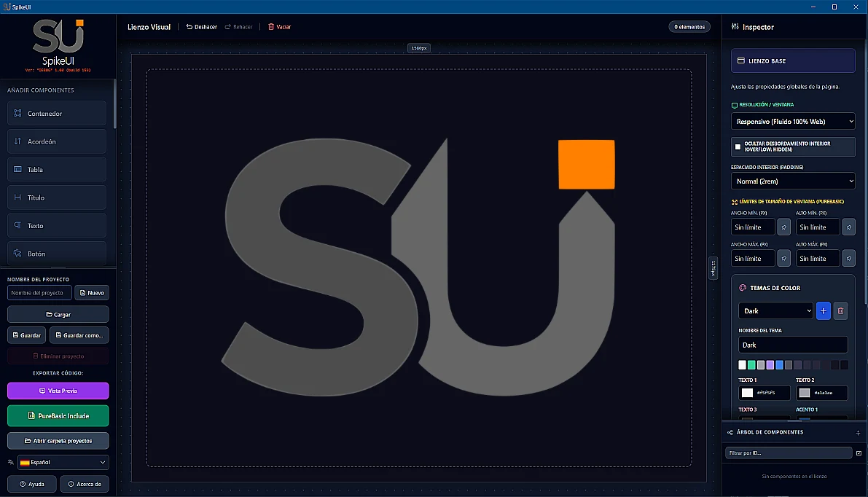Click the Ancho máx. input field
This screenshot has width=868, height=497.
pyautogui.click(x=752, y=259)
